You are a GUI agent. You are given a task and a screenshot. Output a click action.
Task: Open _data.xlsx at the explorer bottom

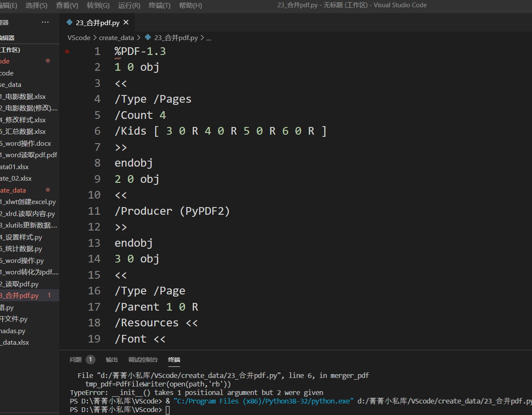(x=15, y=343)
